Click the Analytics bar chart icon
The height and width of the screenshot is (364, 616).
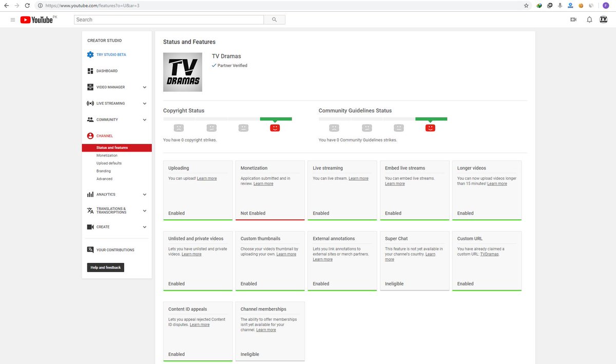click(90, 195)
